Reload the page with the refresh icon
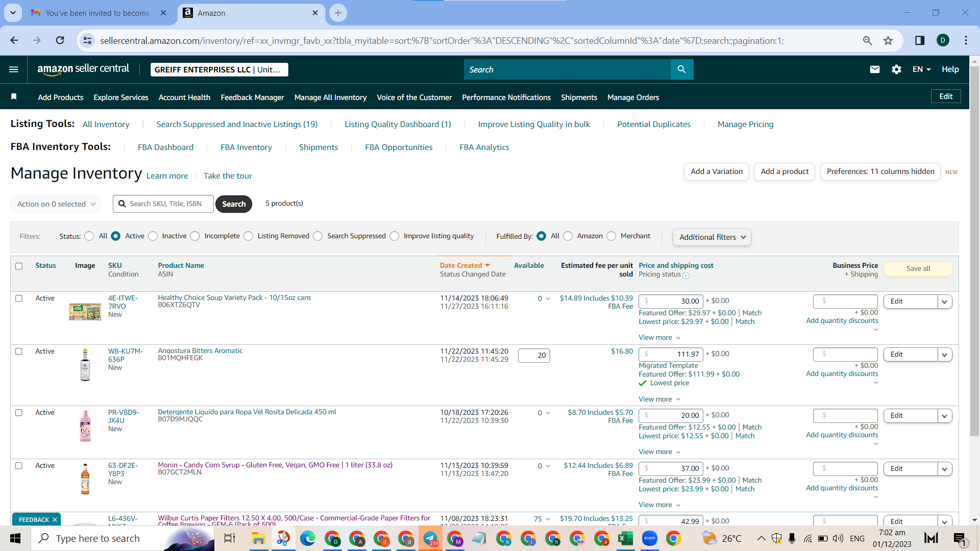 (x=60, y=40)
